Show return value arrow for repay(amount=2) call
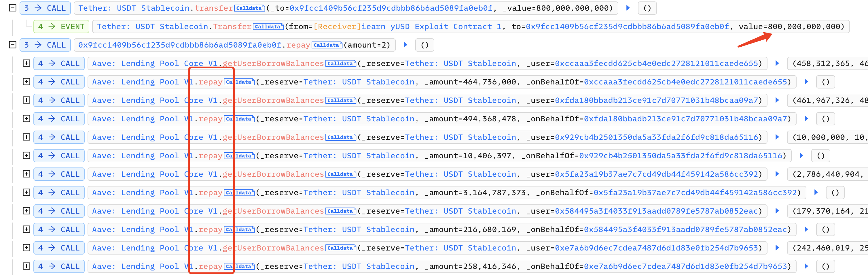The width and height of the screenshot is (868, 275). click(405, 45)
